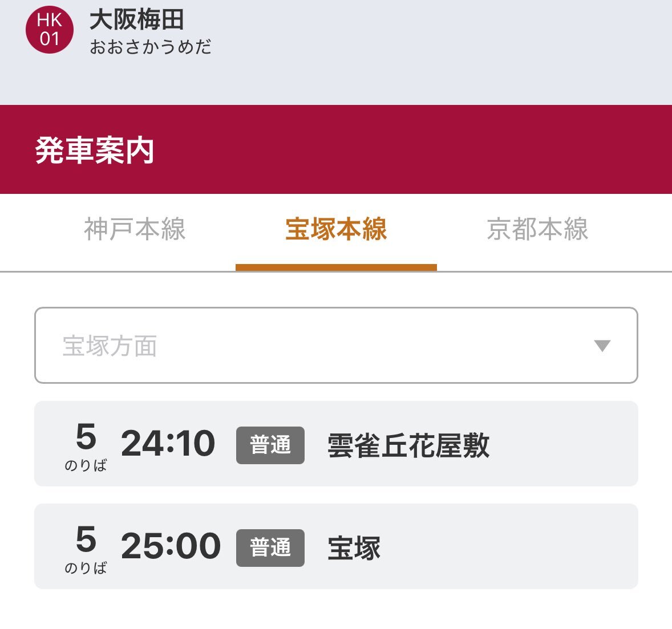Tap the HK 01 station number badge
The width and height of the screenshot is (672, 629).
tap(49, 30)
